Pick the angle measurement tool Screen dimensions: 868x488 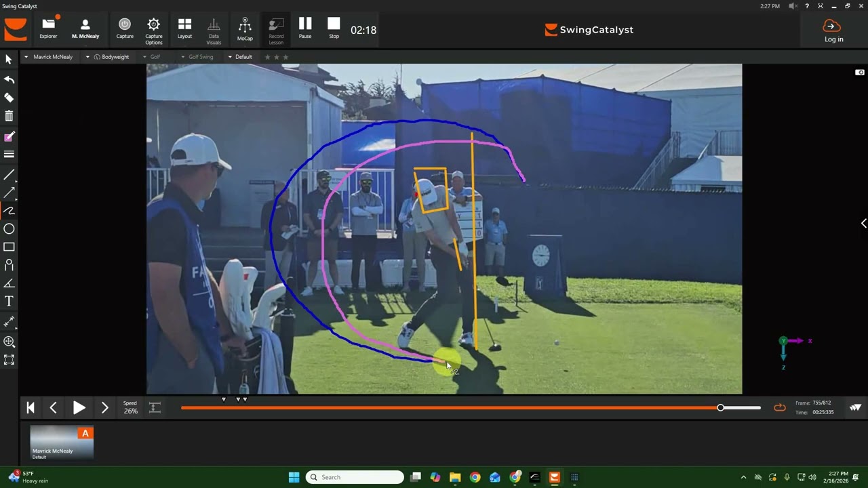pos(9,283)
